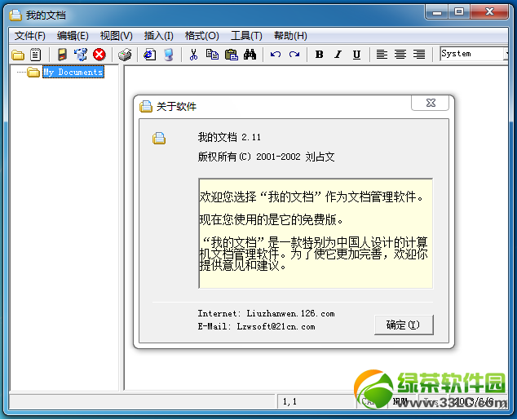Image resolution: width=517 pixels, height=420 pixels.
Task: Open the 帮助(H) menu
Action: 290,36
